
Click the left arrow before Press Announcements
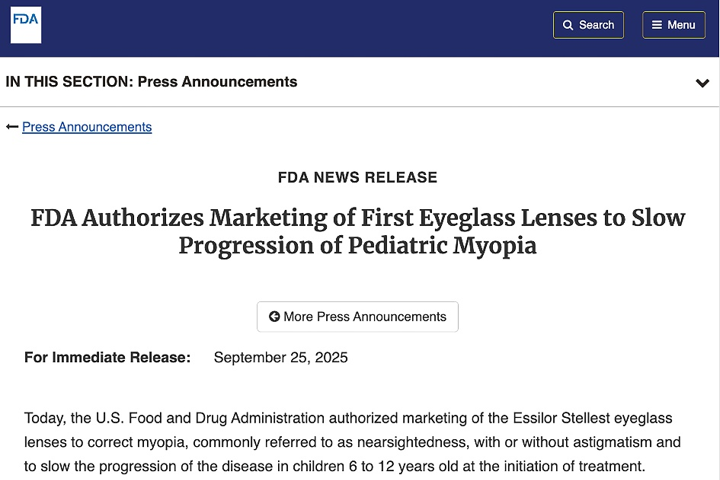coord(12,127)
